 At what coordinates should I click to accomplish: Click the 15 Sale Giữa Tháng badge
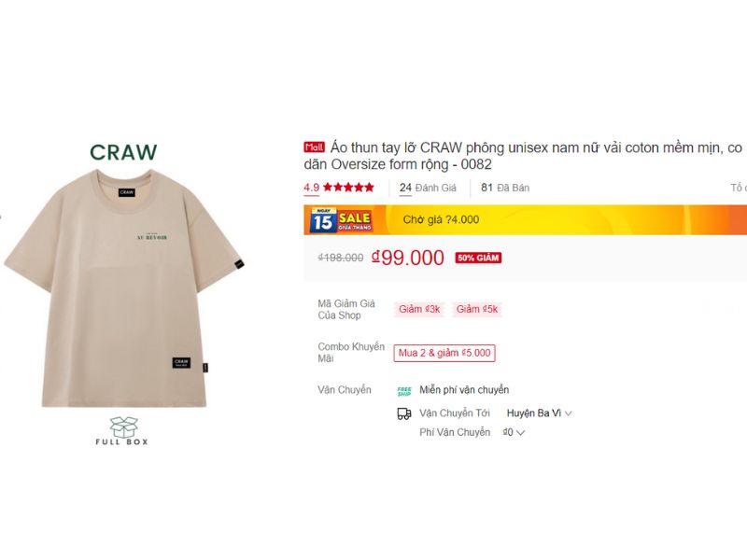click(x=341, y=220)
